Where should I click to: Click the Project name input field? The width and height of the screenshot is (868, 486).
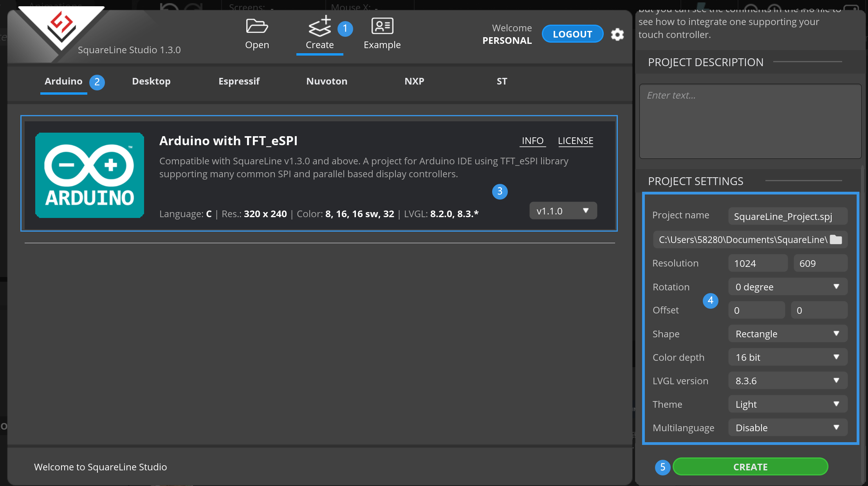[x=788, y=216]
